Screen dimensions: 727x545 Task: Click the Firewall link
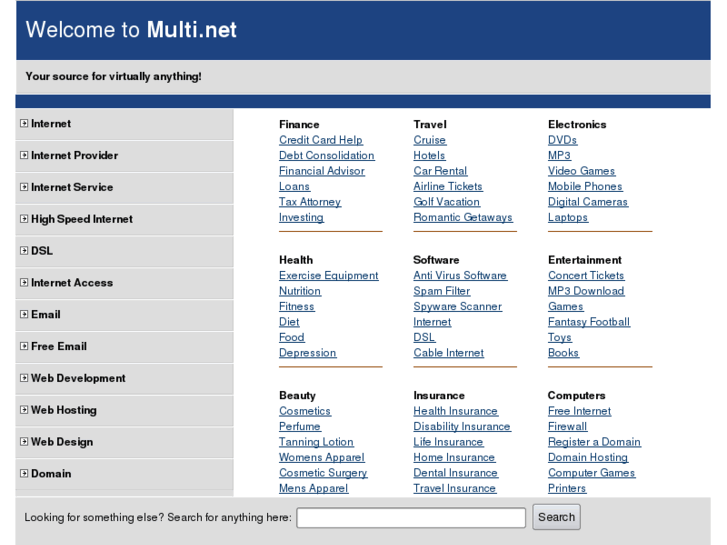pos(568,426)
